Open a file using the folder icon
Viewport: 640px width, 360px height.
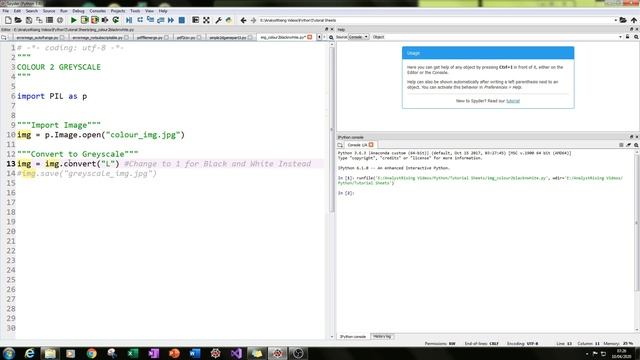(18, 20)
